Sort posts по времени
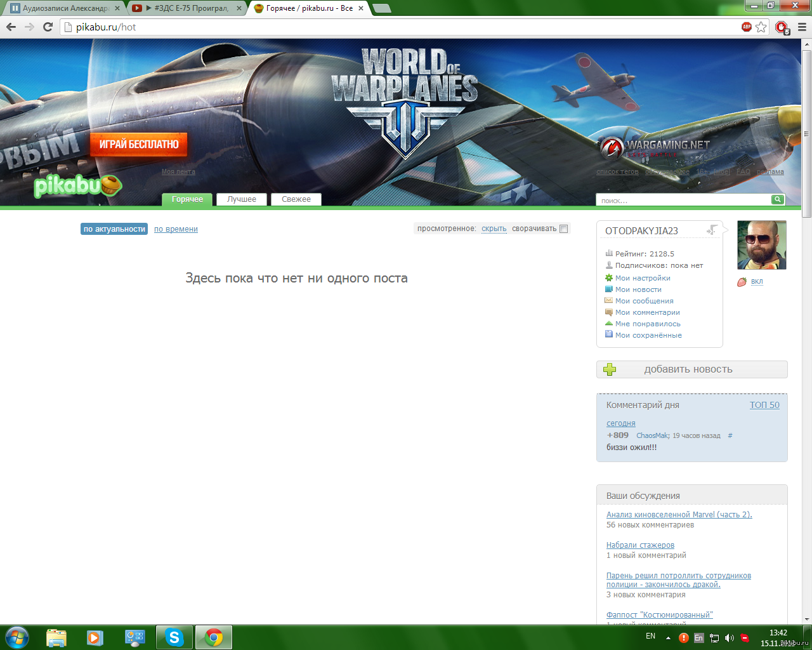Viewport: 812px width, 650px height. click(176, 229)
